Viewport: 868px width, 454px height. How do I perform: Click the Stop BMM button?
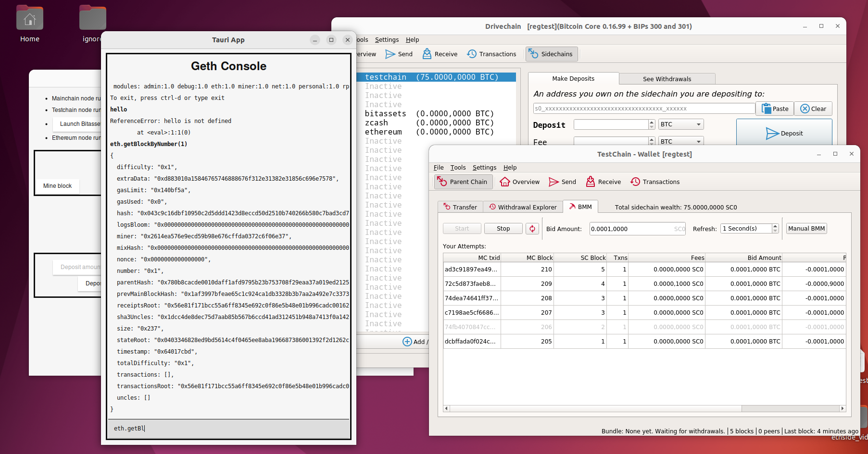coord(503,229)
